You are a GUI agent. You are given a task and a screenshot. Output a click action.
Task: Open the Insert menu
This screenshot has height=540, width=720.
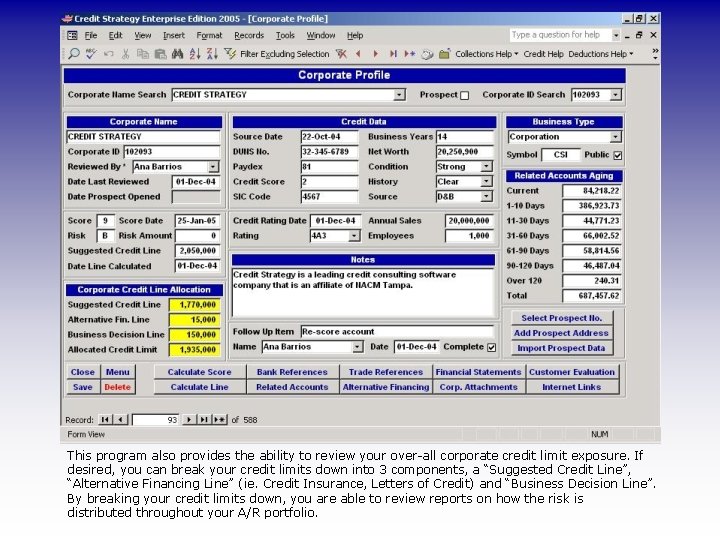[174, 35]
